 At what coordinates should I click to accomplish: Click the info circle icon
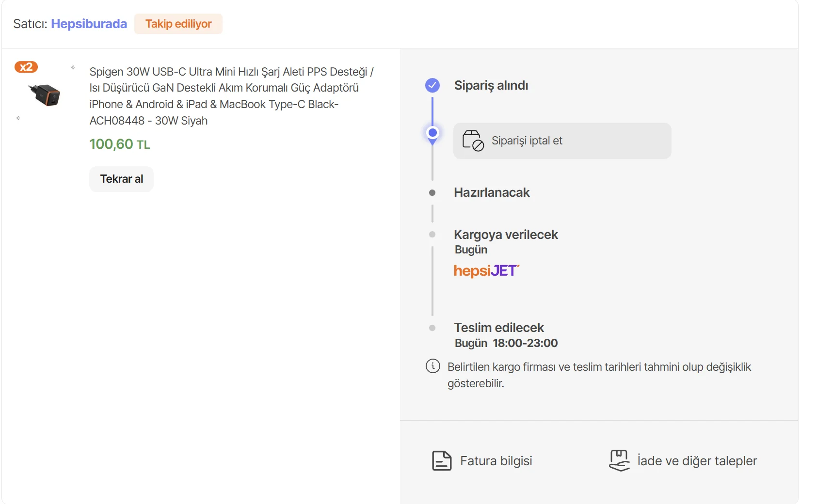(x=432, y=366)
